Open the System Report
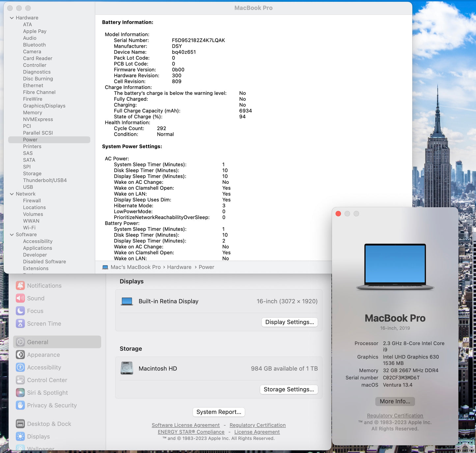The width and height of the screenshot is (476, 453). [218, 412]
